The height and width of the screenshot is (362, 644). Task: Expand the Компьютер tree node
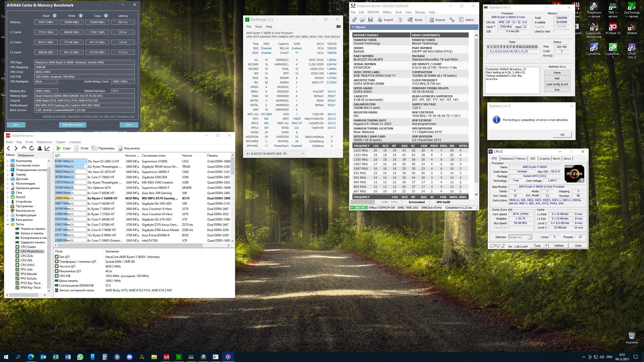tap(8, 161)
